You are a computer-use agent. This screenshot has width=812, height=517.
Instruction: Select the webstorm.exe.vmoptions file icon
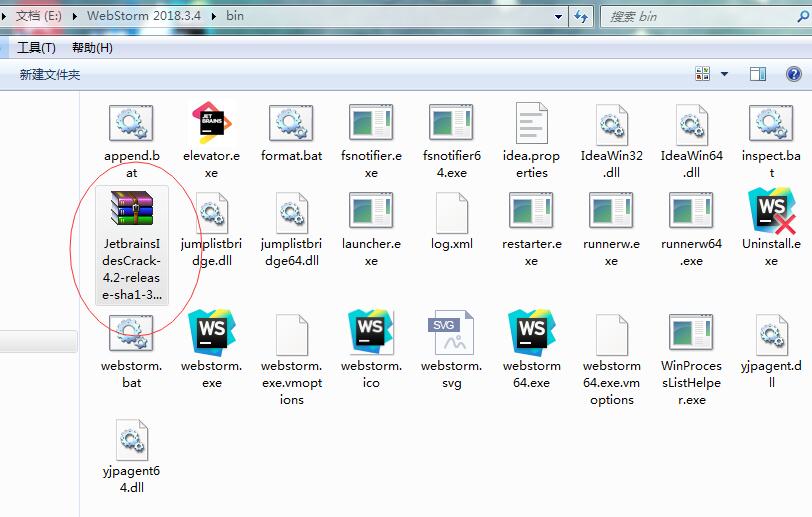pos(292,334)
